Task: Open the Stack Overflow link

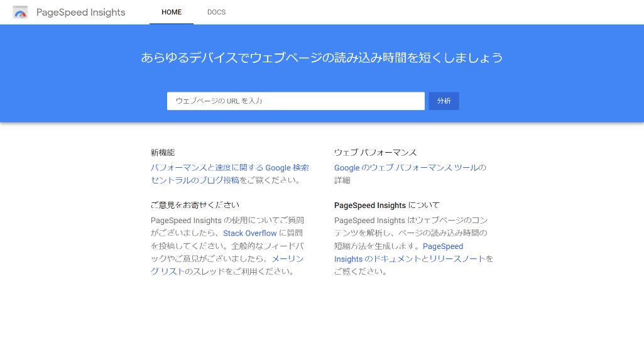Action: tap(249, 233)
